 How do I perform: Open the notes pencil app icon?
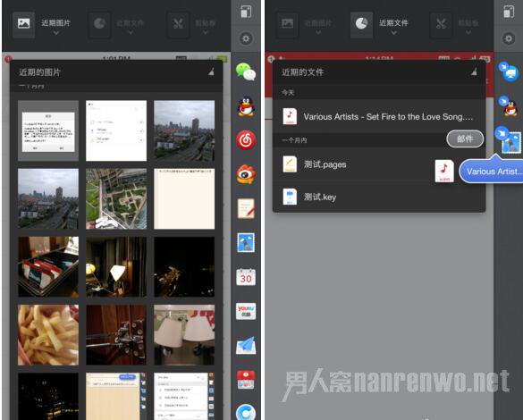click(x=246, y=208)
